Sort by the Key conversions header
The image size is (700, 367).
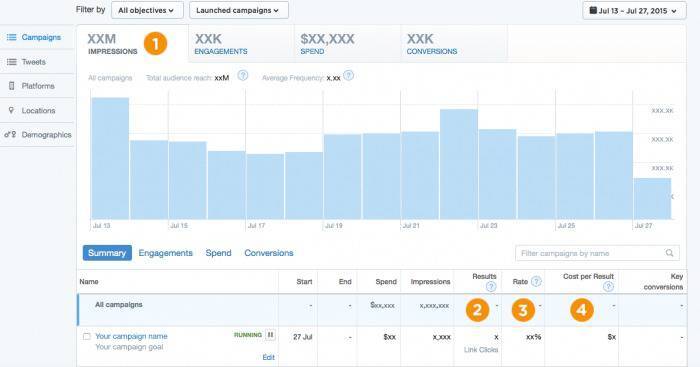coord(663,282)
